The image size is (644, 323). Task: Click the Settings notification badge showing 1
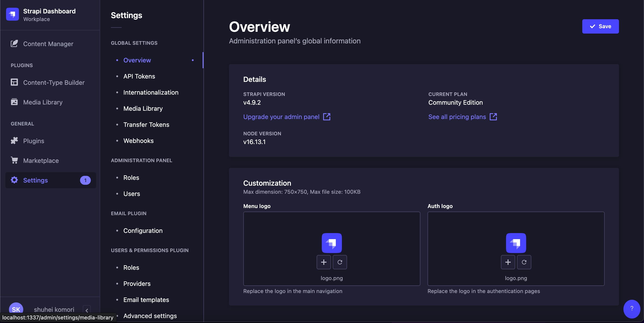click(85, 180)
